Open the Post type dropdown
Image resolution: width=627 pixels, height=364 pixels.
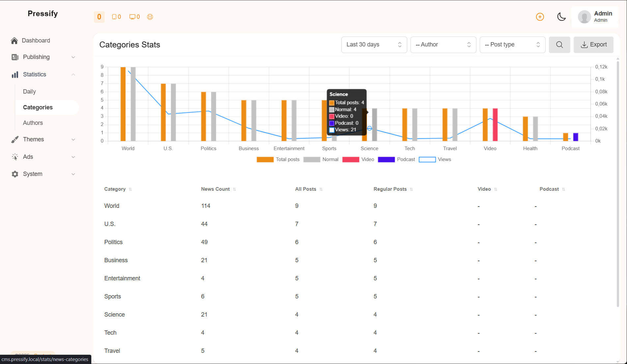(512, 44)
